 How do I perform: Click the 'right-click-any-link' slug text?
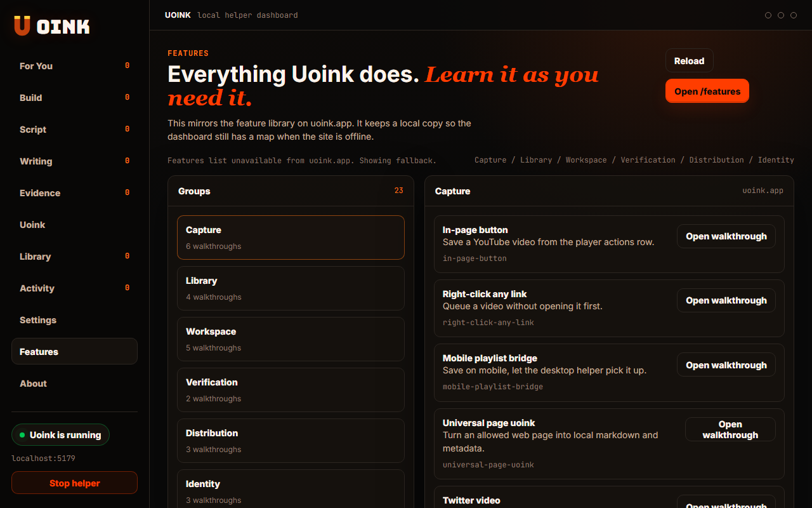[x=488, y=323]
